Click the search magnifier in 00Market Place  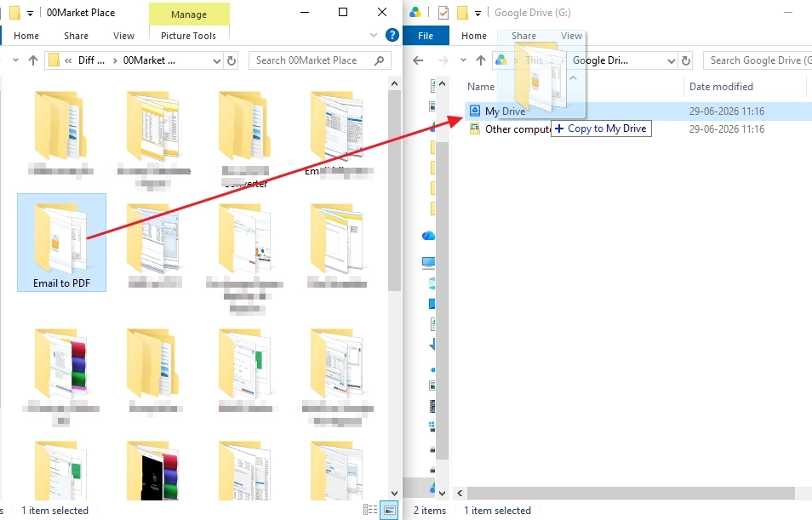(x=379, y=60)
